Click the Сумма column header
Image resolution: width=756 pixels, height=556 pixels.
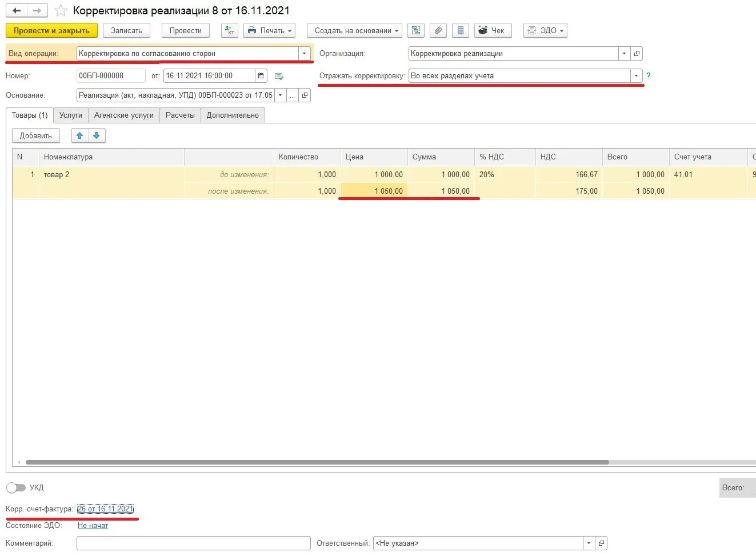[x=441, y=157]
